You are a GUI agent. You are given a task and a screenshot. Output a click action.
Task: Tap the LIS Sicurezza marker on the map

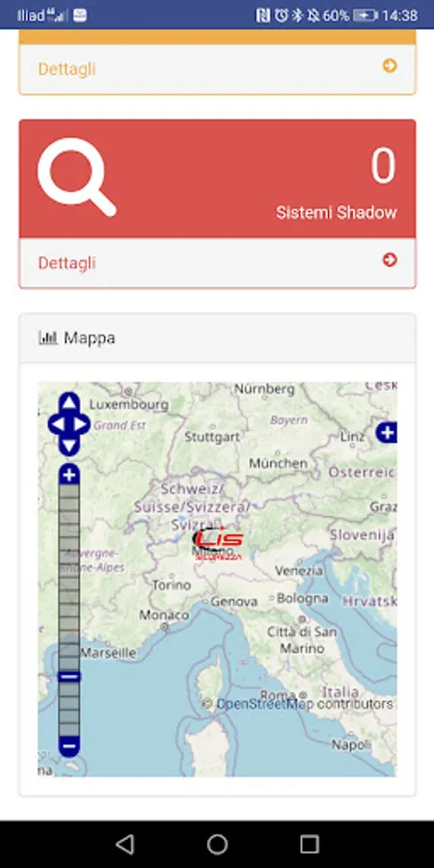click(x=218, y=545)
